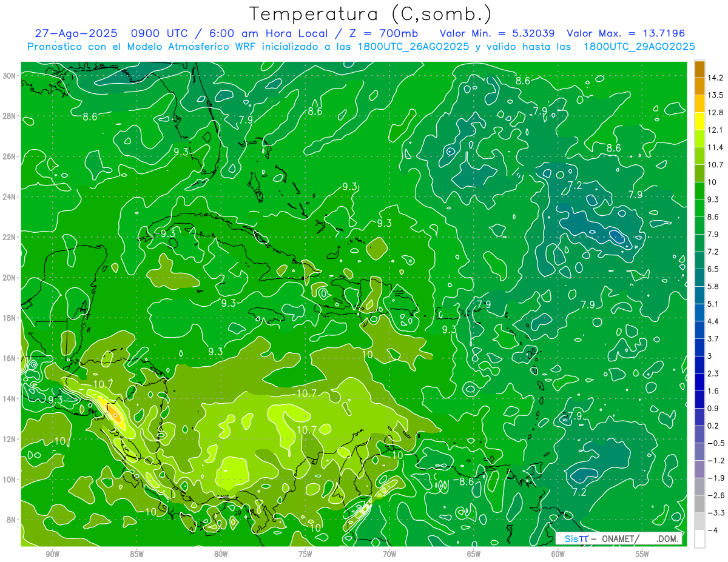Click the "12N" latitude axis label
The image size is (728, 562).
coord(10,439)
